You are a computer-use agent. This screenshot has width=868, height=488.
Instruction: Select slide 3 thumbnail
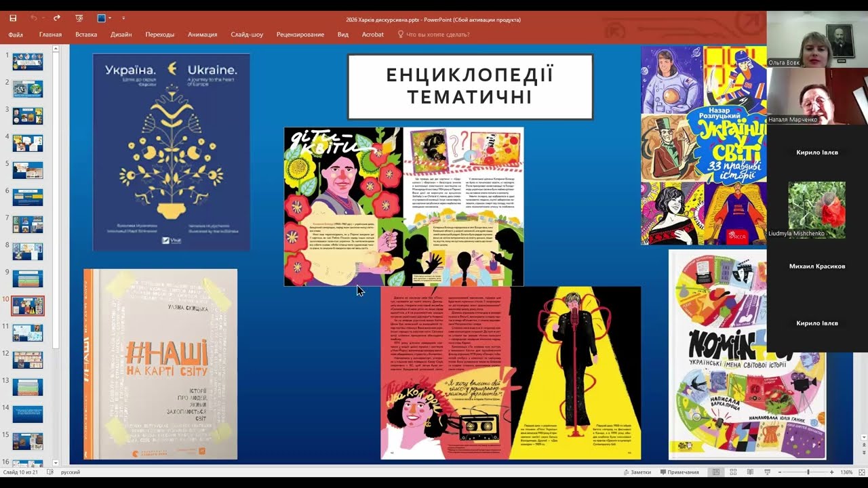[x=28, y=116]
